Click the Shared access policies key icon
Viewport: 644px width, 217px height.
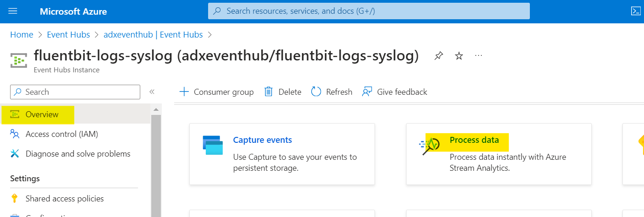15,199
